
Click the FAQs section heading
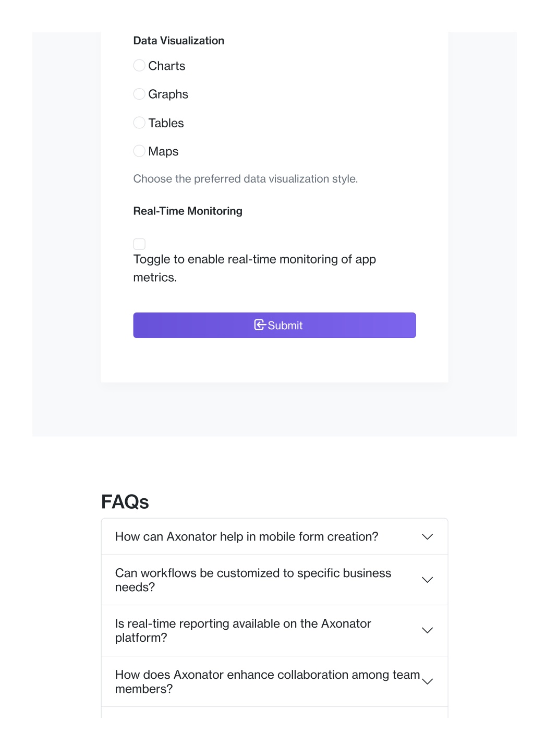(x=125, y=502)
